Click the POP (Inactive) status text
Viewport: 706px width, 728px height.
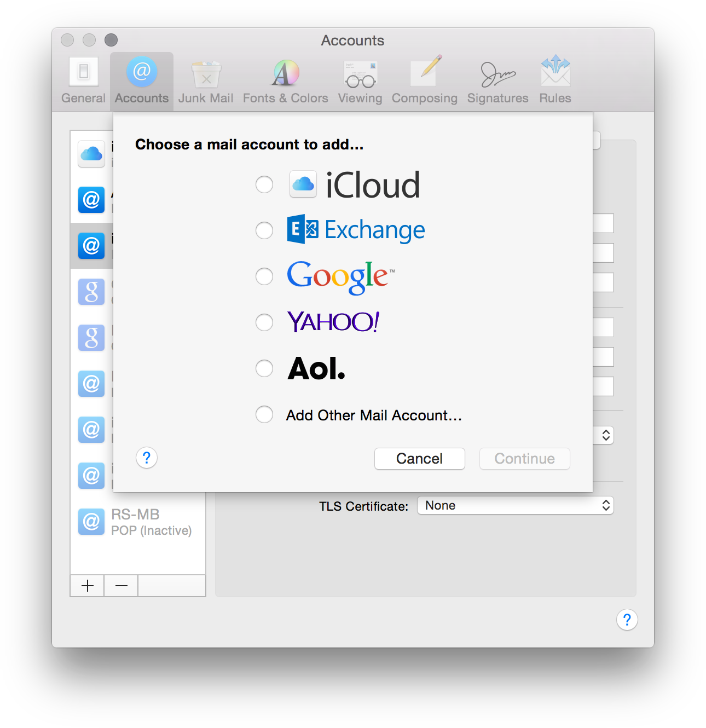[152, 530]
